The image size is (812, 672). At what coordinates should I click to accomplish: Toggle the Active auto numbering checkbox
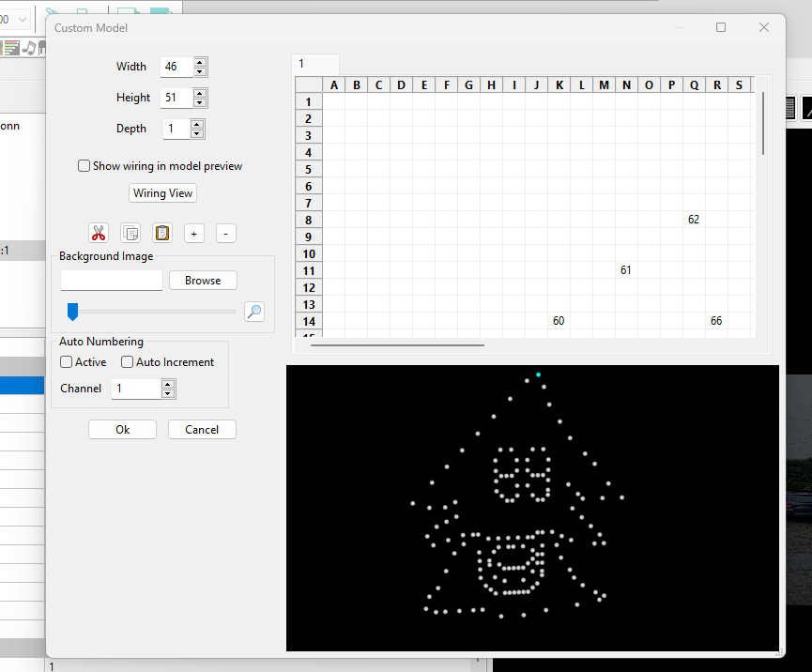67,362
